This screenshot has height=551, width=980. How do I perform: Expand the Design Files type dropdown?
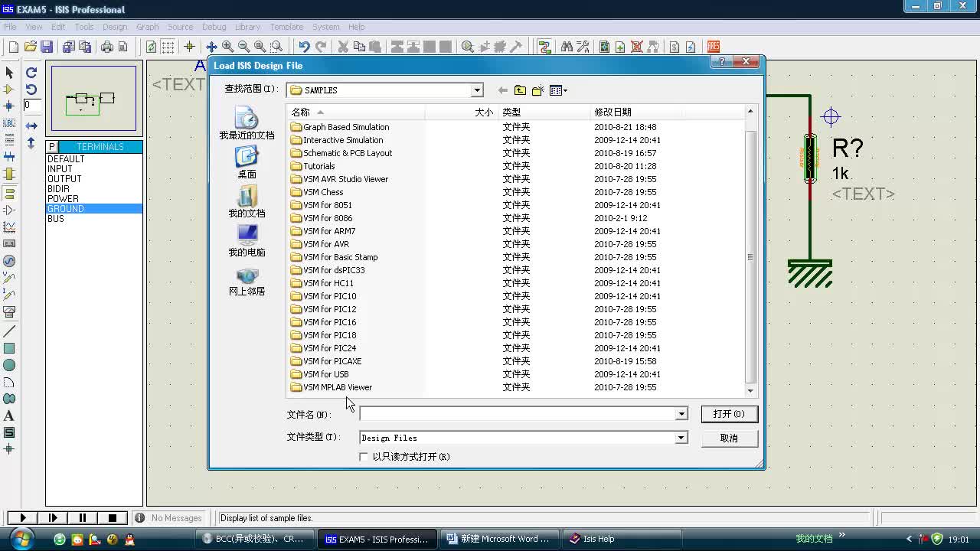pyautogui.click(x=681, y=438)
